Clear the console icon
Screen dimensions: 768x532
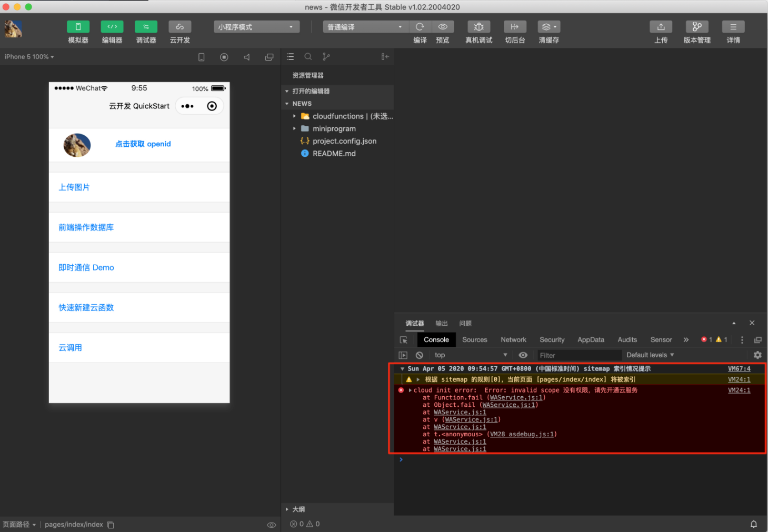pos(420,355)
